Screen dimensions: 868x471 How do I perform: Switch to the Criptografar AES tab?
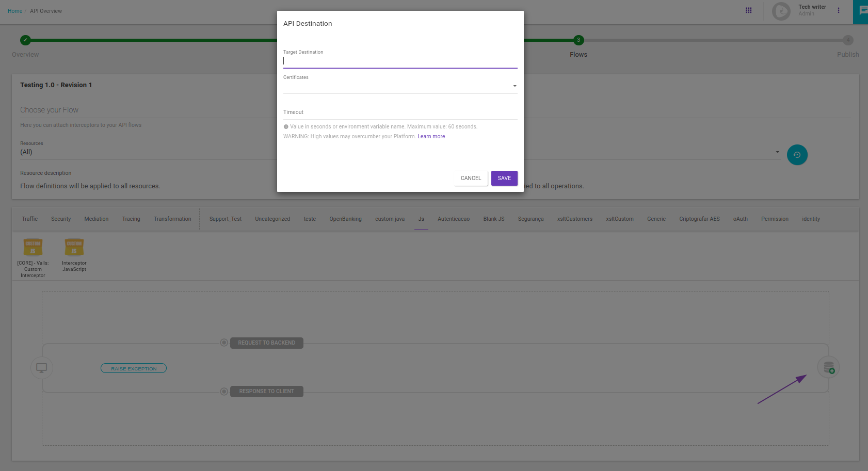click(699, 219)
